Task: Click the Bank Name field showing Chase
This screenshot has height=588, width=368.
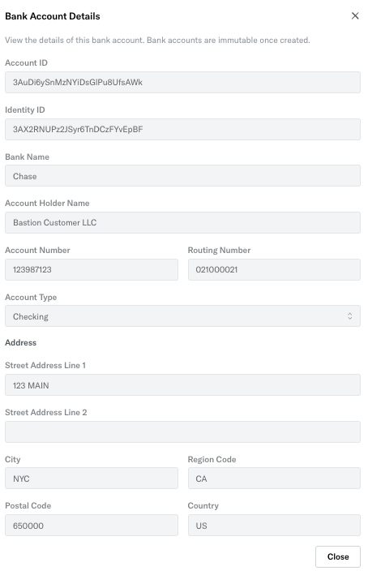Action: (182, 176)
